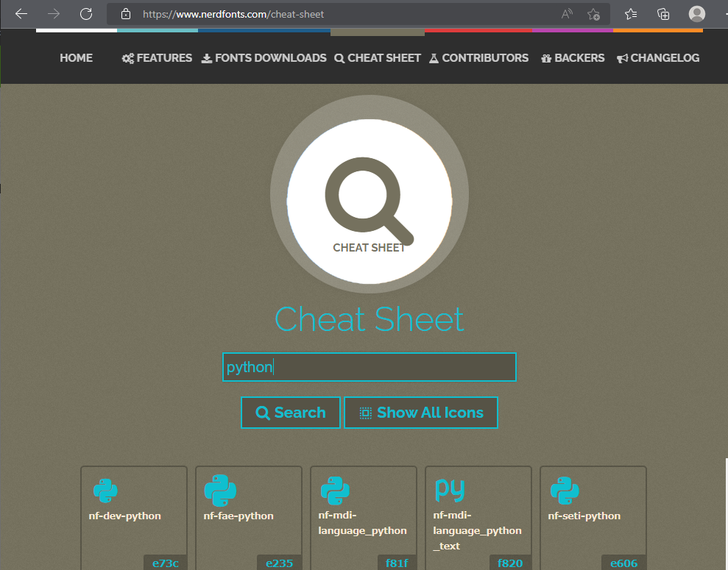Viewport: 728px width, 570px height.
Task: Open the user profile menu
Action: 696,14
